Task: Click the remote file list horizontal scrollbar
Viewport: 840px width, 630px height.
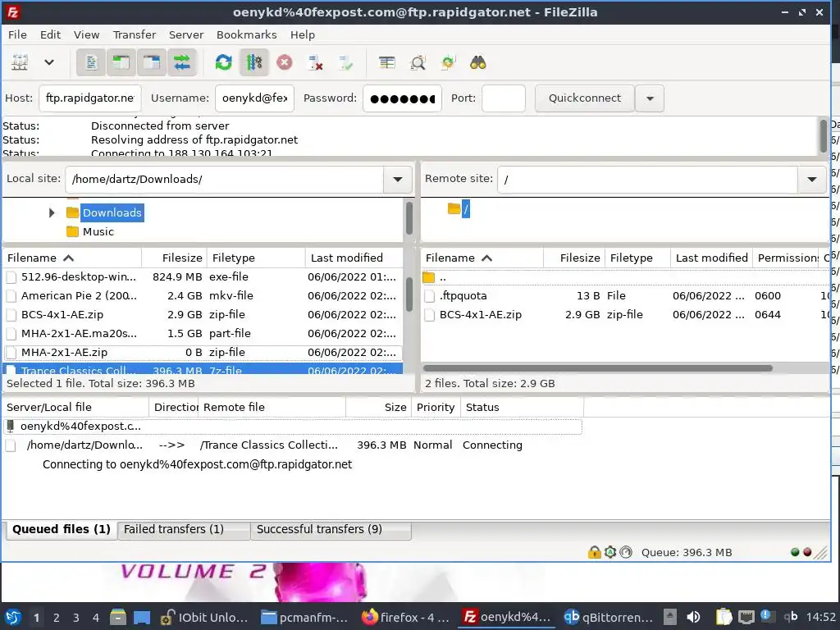Action: coord(598,368)
